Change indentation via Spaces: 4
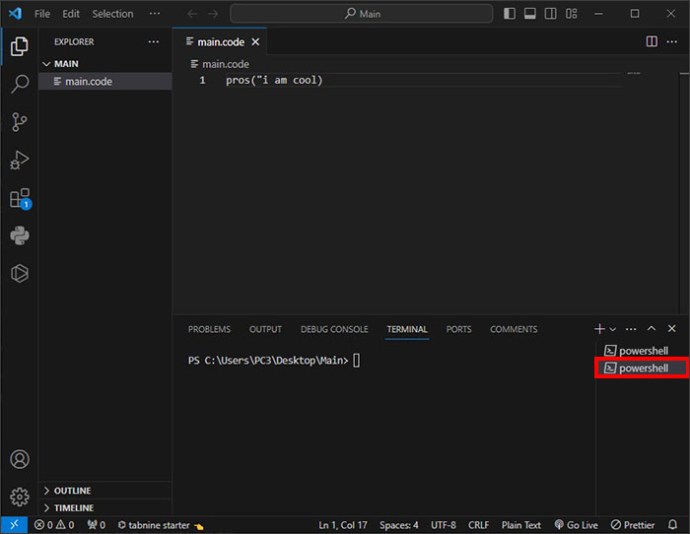 [399, 525]
